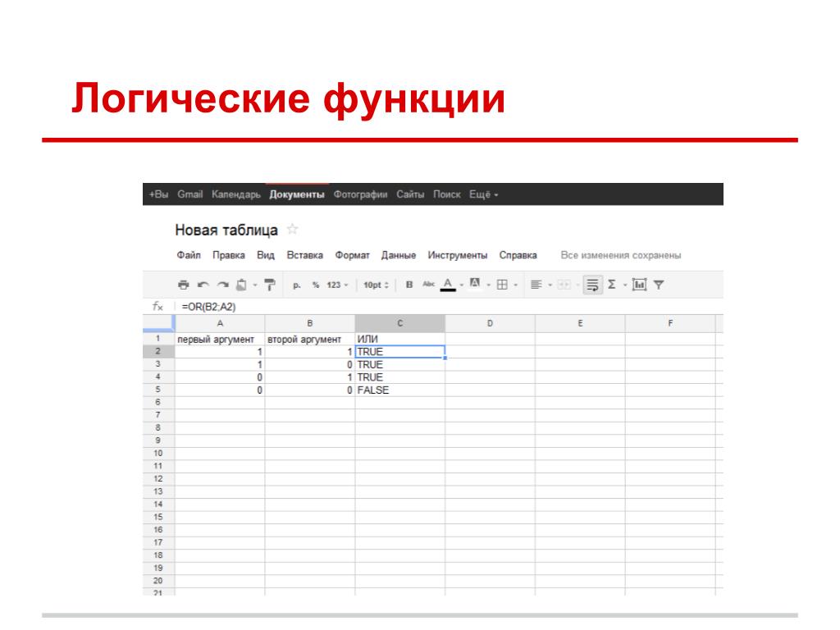Open the 123 number format dropdown

337,285
